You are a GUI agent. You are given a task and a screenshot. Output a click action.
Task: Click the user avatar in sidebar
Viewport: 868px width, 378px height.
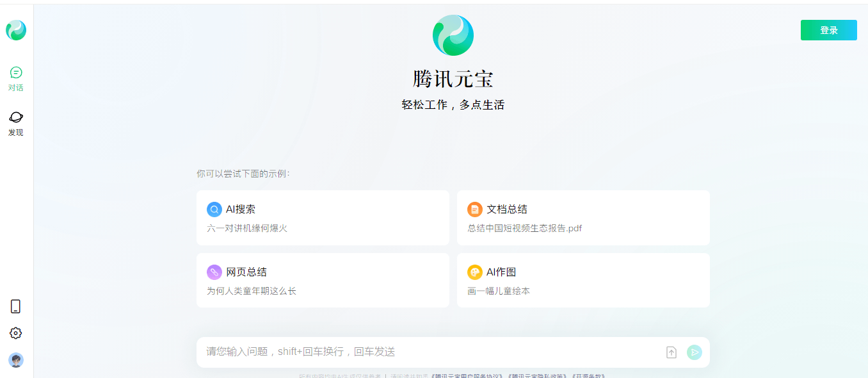click(x=16, y=360)
